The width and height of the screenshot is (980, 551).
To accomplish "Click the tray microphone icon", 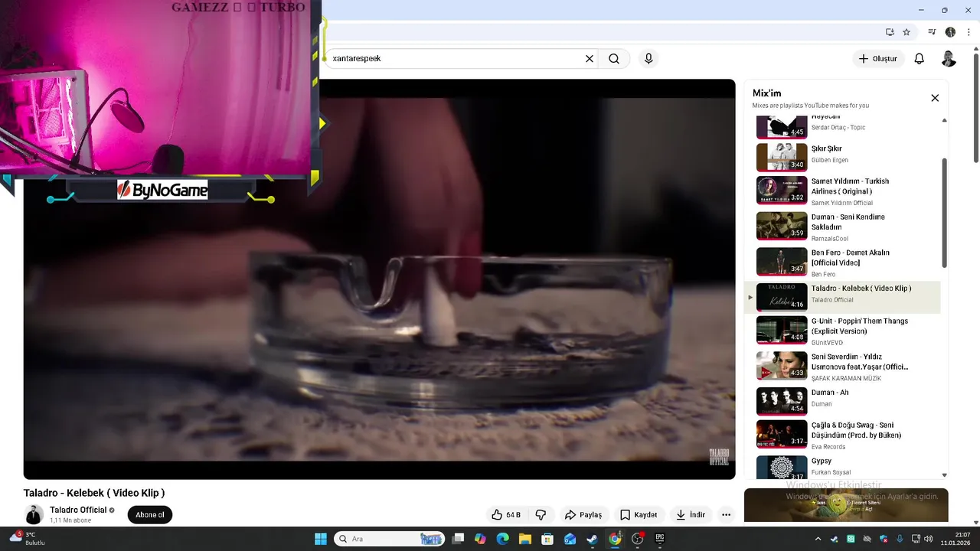I will [x=900, y=539].
